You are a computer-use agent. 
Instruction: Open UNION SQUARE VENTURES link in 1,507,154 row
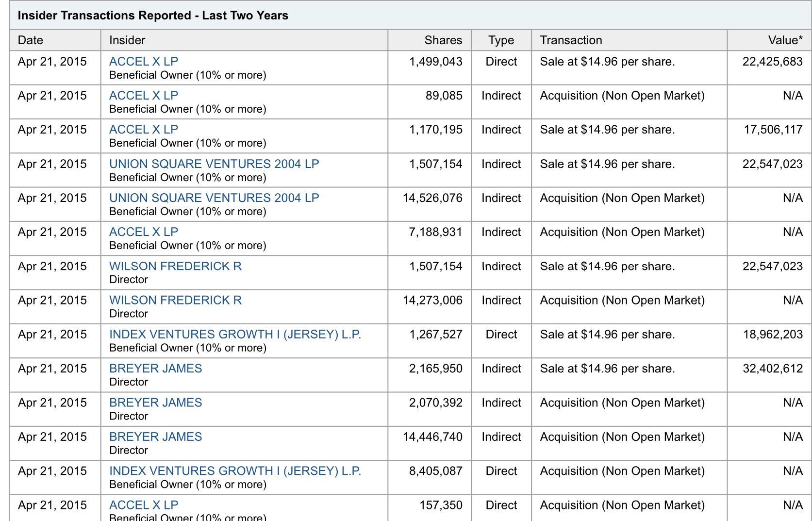pos(214,164)
